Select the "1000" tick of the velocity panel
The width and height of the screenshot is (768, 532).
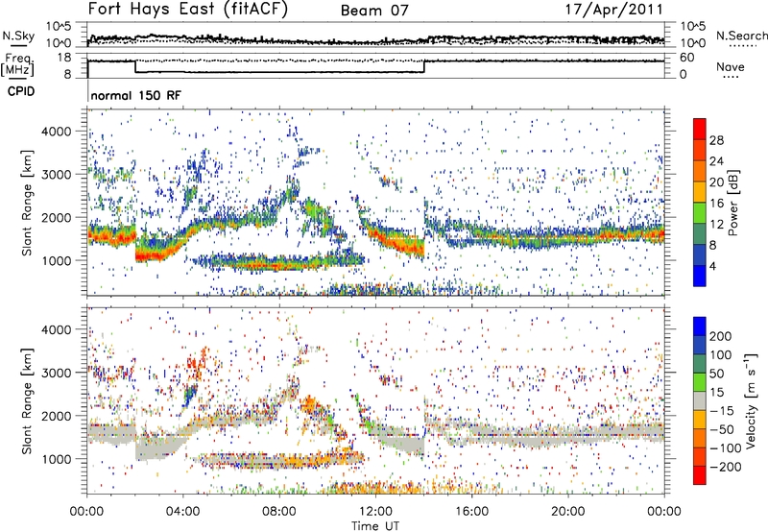click(57, 459)
